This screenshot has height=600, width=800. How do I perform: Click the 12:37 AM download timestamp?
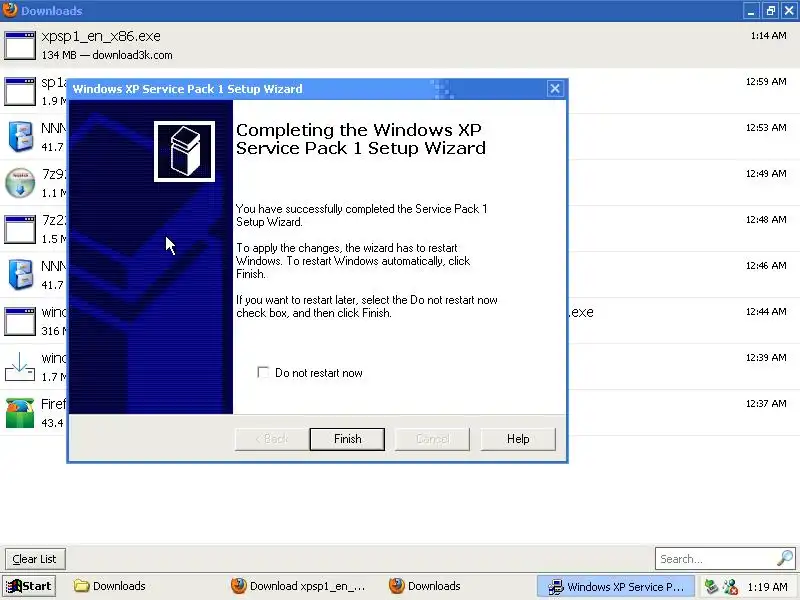pos(766,404)
